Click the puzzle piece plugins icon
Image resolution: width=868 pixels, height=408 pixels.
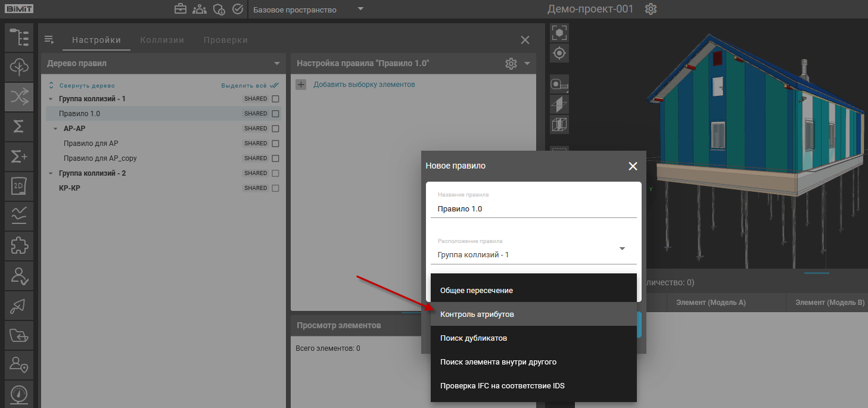19,245
